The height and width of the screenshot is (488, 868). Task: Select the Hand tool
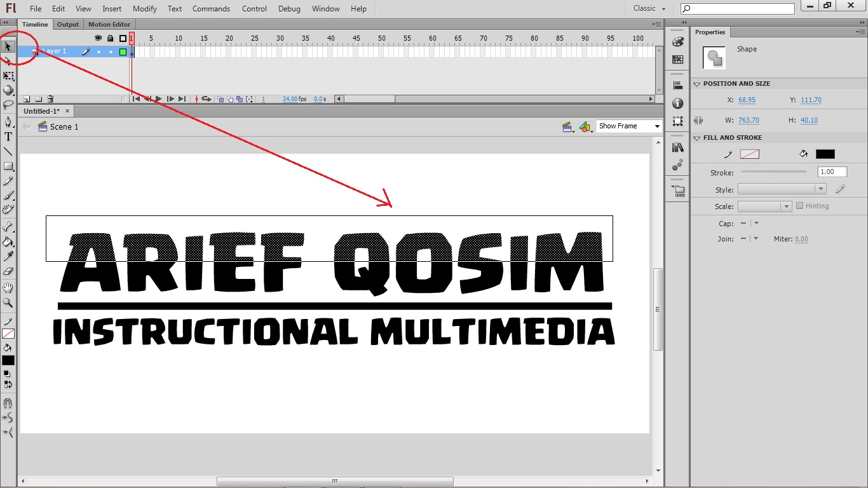click(x=8, y=288)
